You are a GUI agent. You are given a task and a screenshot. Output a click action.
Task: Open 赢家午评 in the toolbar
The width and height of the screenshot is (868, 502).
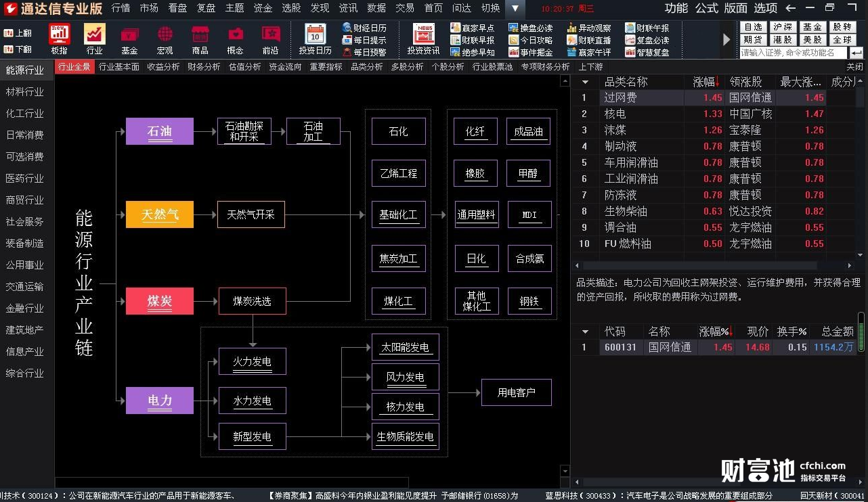pyautogui.click(x=589, y=52)
